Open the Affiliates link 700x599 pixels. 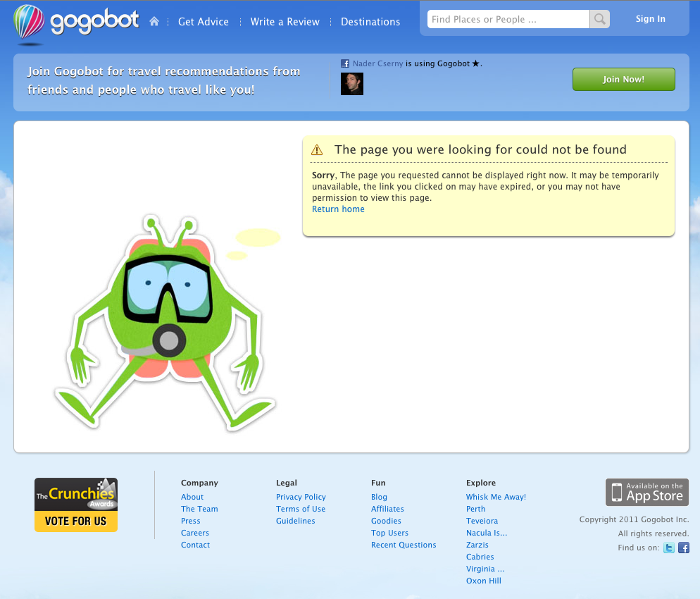tap(387, 509)
